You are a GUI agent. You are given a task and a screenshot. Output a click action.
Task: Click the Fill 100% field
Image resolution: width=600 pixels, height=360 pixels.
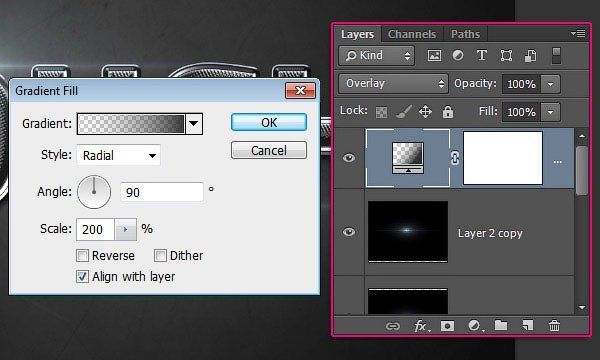pyautogui.click(x=521, y=112)
